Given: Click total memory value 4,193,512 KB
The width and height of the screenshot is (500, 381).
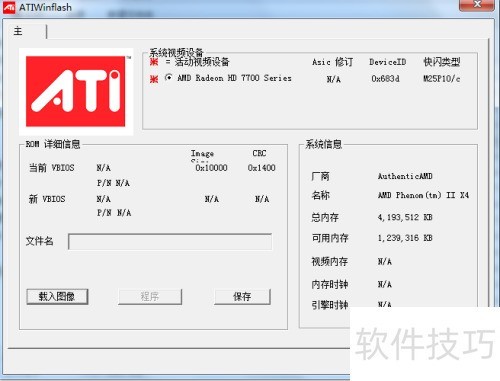Looking at the screenshot, I should click(x=405, y=217).
